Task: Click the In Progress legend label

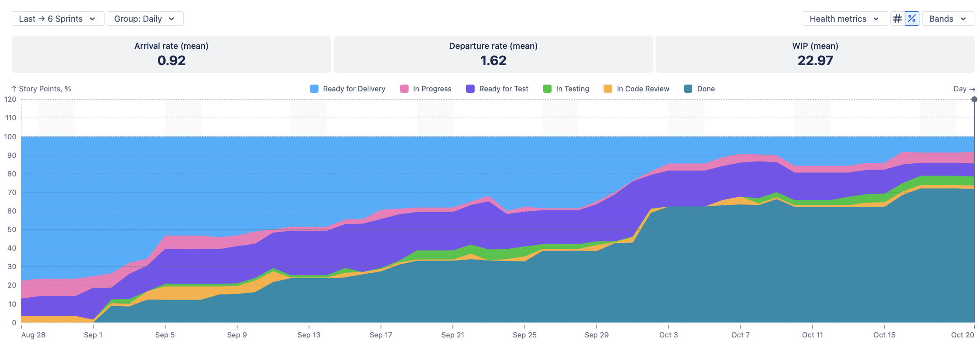Action: [432, 89]
